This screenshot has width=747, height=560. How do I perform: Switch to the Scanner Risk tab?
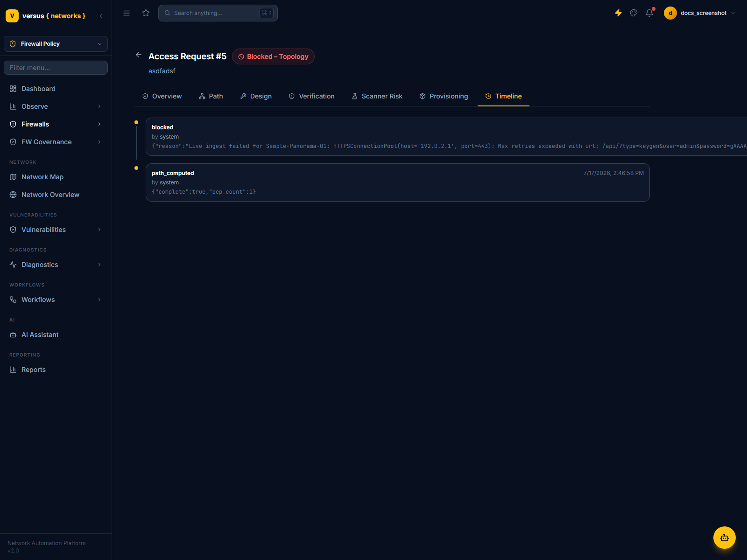pyautogui.click(x=377, y=96)
